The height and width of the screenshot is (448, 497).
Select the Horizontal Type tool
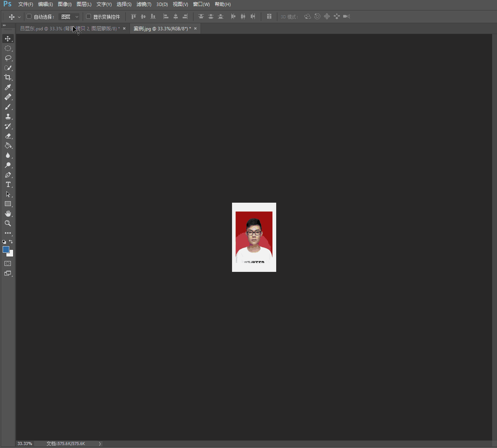click(8, 185)
